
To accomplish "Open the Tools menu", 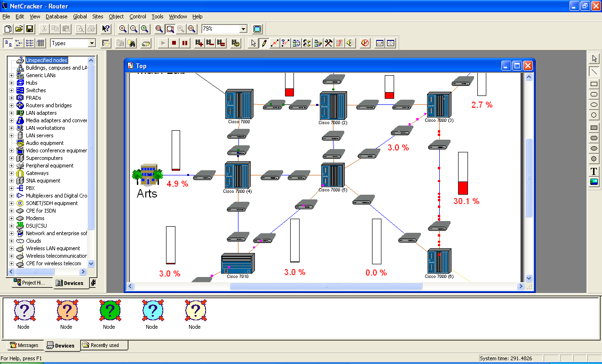I will point(157,16).
